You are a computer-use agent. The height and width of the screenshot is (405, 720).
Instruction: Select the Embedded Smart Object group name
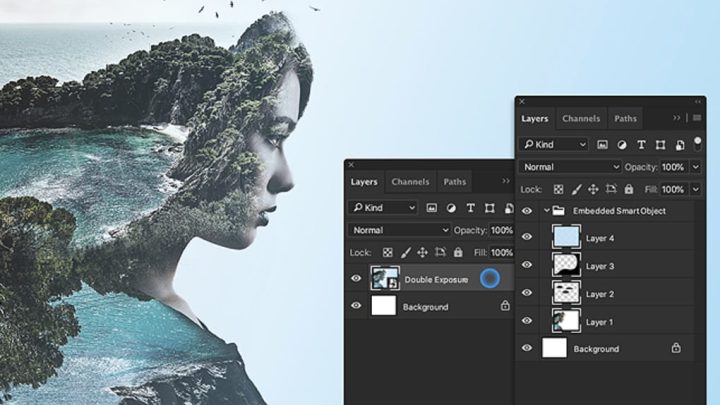pyautogui.click(x=619, y=211)
